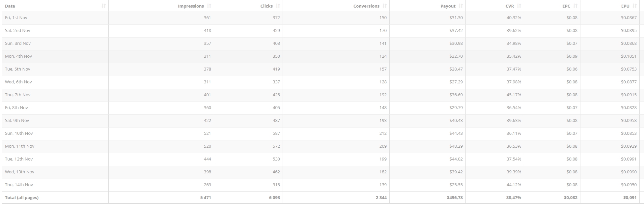Screen dimensions: 644x205
Task: Select the 521 impressions value
Action: point(207,133)
